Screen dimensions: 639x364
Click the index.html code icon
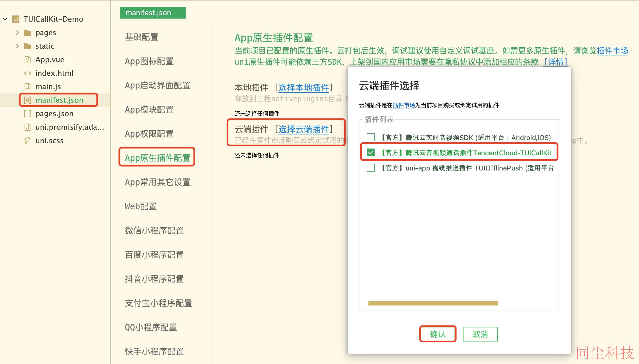pyautogui.click(x=28, y=73)
